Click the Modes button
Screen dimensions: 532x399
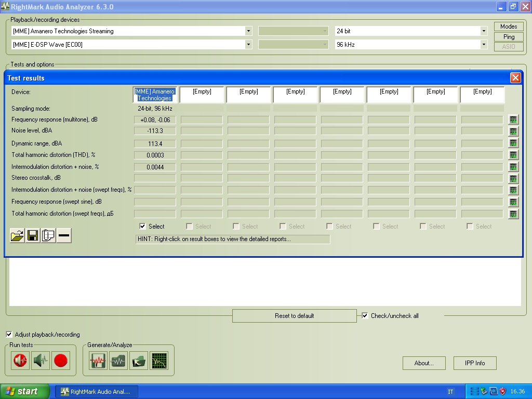tap(509, 26)
